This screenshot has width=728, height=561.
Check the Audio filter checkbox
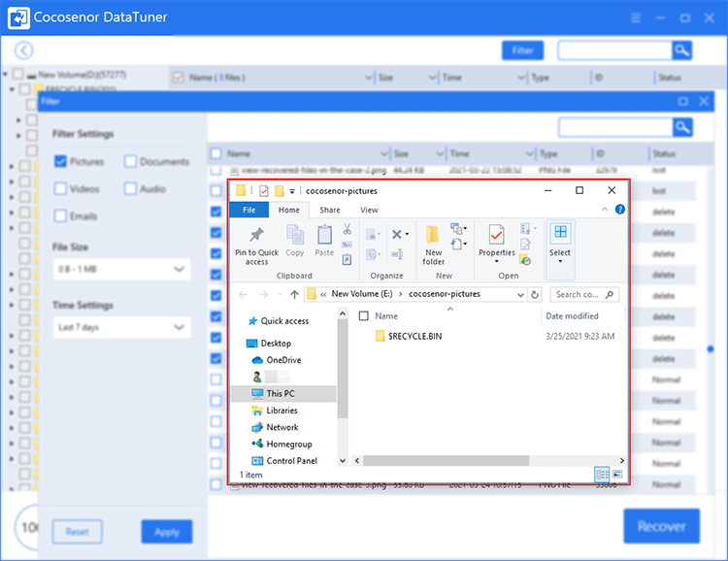[x=130, y=188]
